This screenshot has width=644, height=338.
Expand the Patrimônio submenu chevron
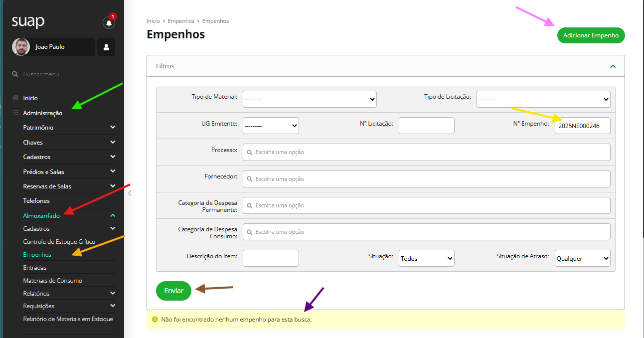[x=113, y=128]
